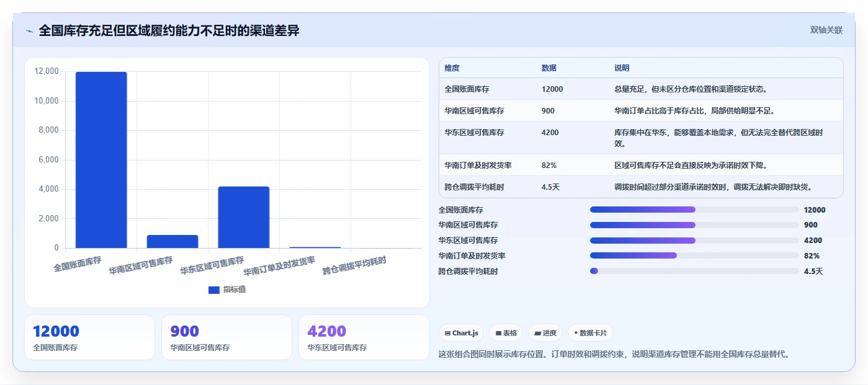This screenshot has height=385, width=868.
Task: Click the table cell with value 4.5天
Action: coord(550,187)
